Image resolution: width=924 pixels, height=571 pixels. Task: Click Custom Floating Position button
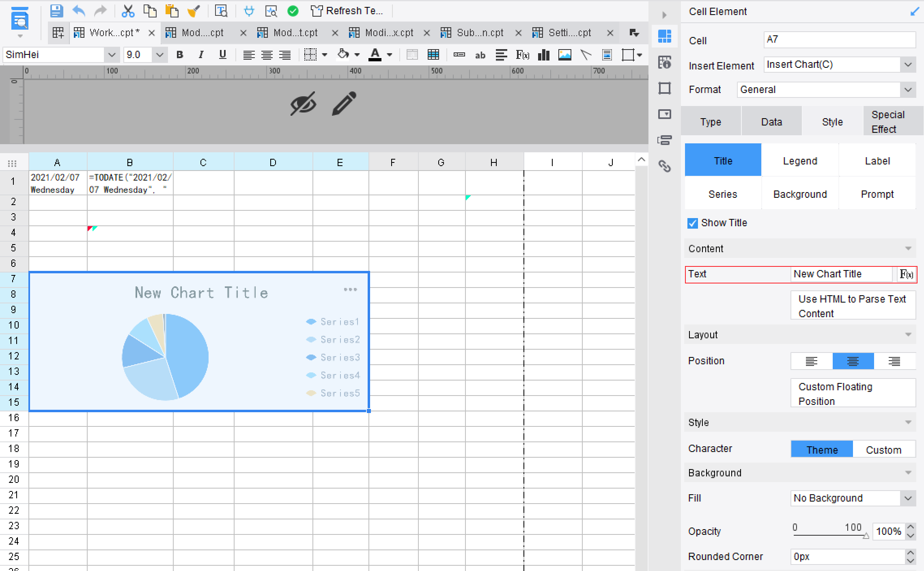853,394
